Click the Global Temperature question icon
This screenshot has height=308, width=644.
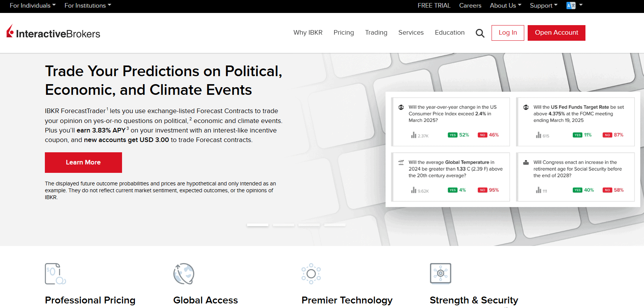pos(401,163)
